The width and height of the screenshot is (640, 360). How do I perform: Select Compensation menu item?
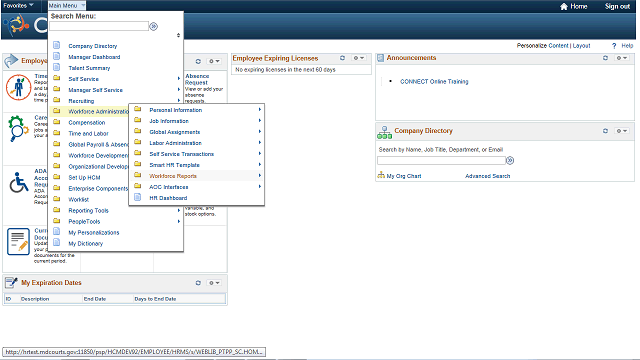(87, 122)
